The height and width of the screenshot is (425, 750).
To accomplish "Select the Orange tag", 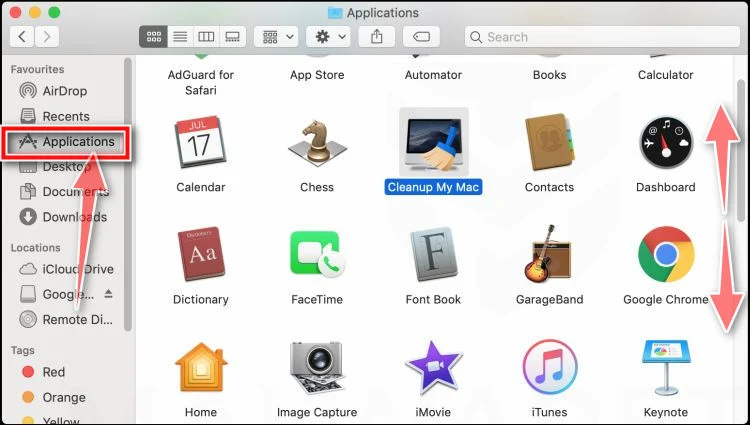I will click(x=54, y=397).
